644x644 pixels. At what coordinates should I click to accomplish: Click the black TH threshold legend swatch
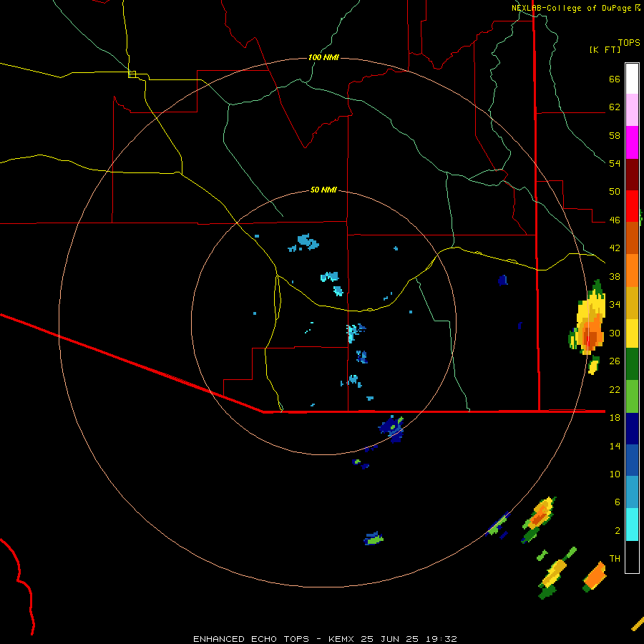coord(632,557)
